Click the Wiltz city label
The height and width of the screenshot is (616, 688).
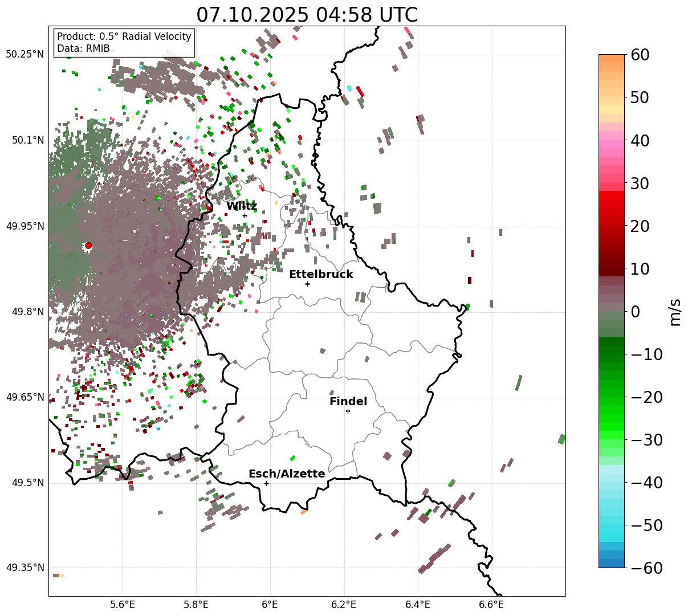coord(242,206)
